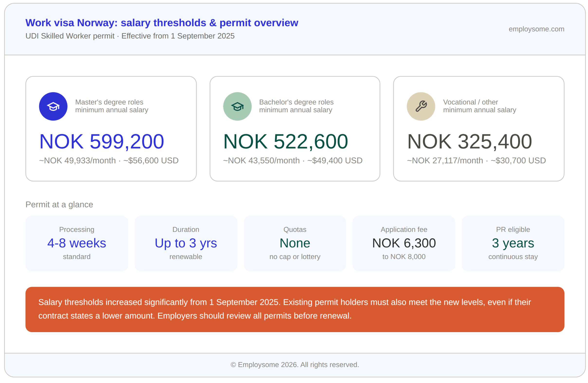Click the Permit at a glance heading

pos(59,204)
